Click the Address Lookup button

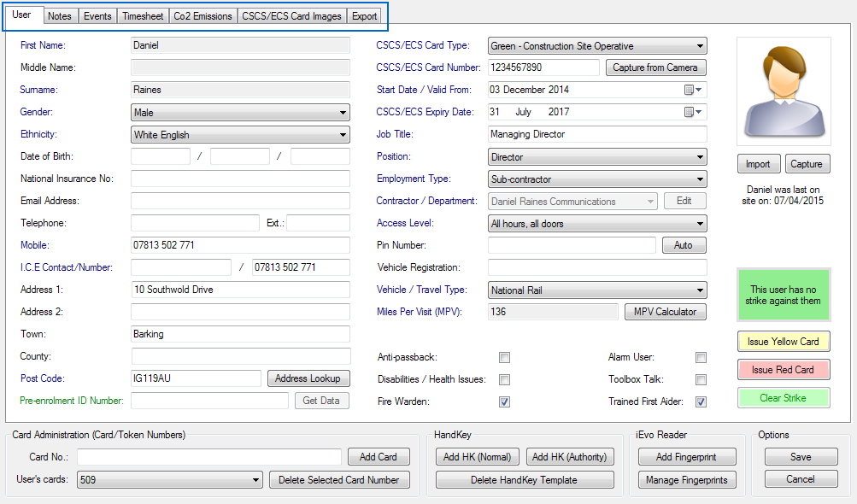[x=308, y=378]
